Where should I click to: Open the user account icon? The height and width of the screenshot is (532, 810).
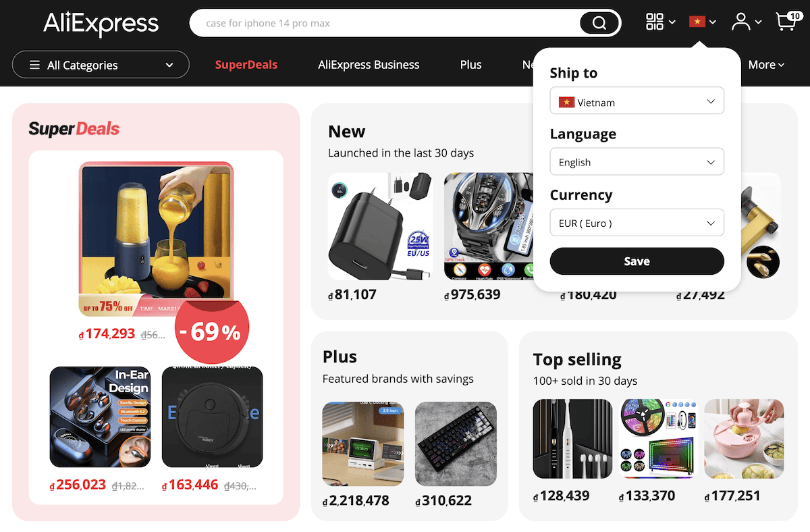741,22
